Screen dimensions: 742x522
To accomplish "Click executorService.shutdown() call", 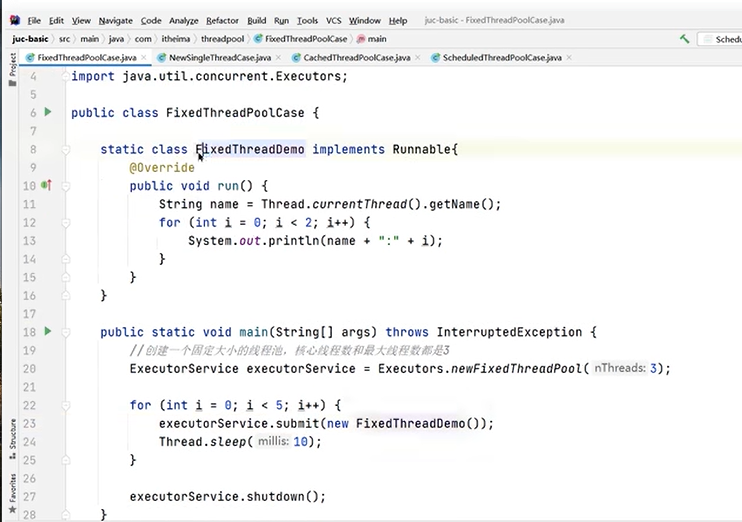I will coord(228,496).
